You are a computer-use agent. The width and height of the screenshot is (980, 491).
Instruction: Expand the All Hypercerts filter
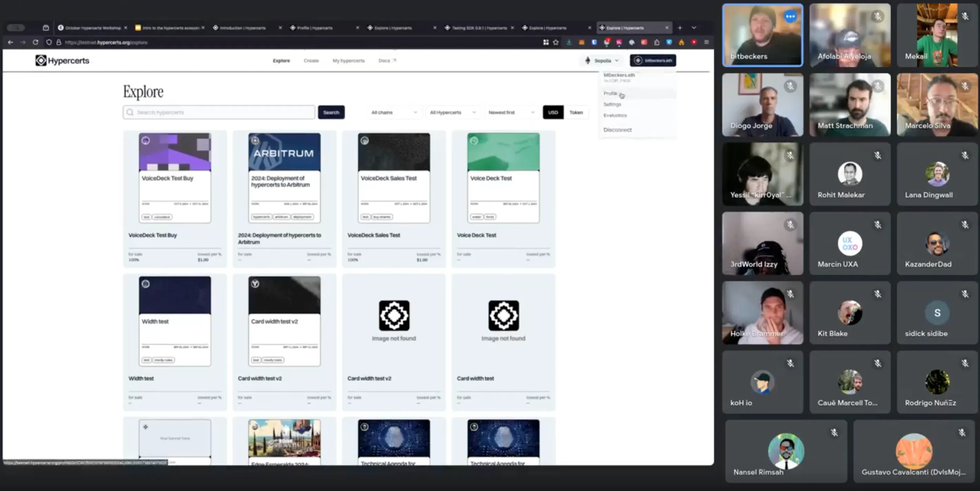[452, 112]
